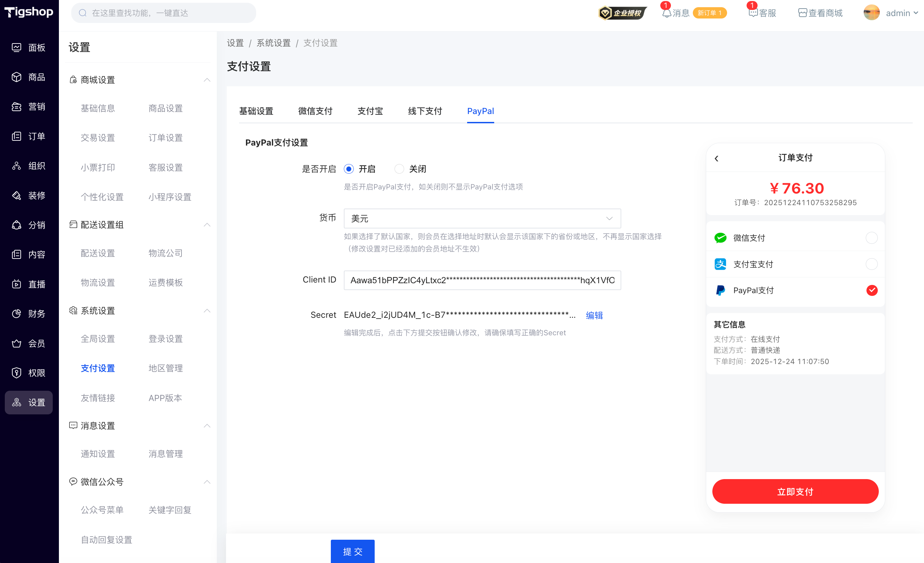
Task: Open the 内容 content sidebar icon
Action: pyautogui.click(x=16, y=255)
